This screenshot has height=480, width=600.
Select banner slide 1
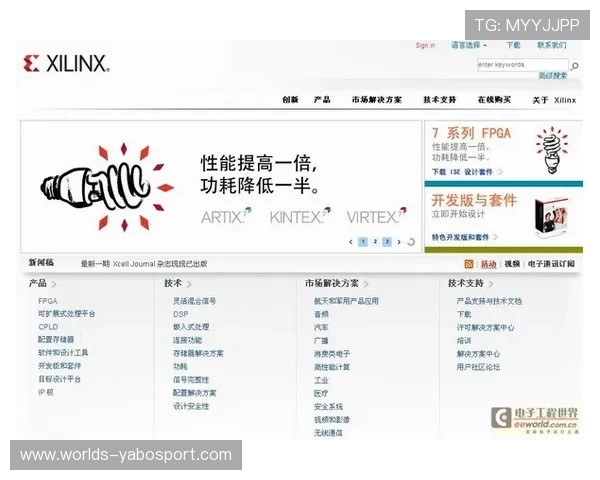tap(363, 242)
